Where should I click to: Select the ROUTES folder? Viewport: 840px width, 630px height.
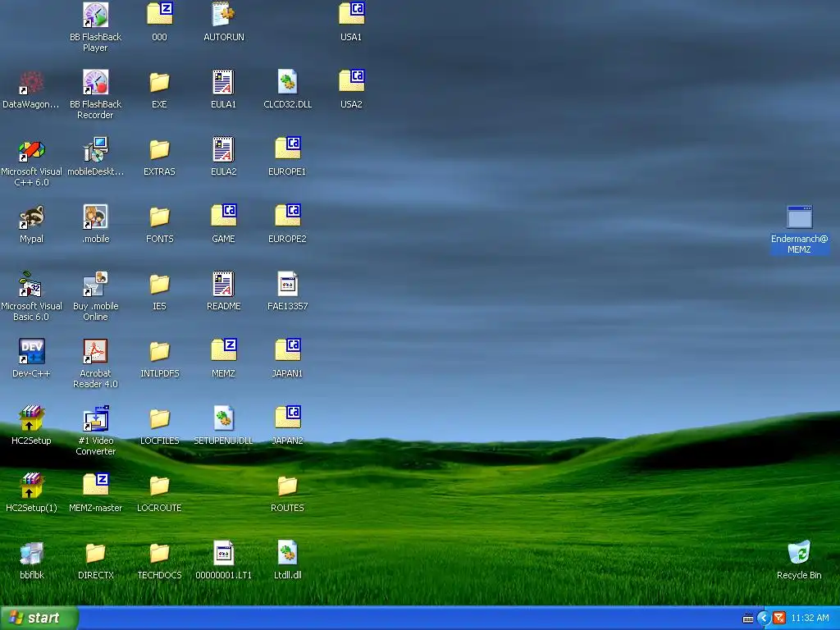287,486
